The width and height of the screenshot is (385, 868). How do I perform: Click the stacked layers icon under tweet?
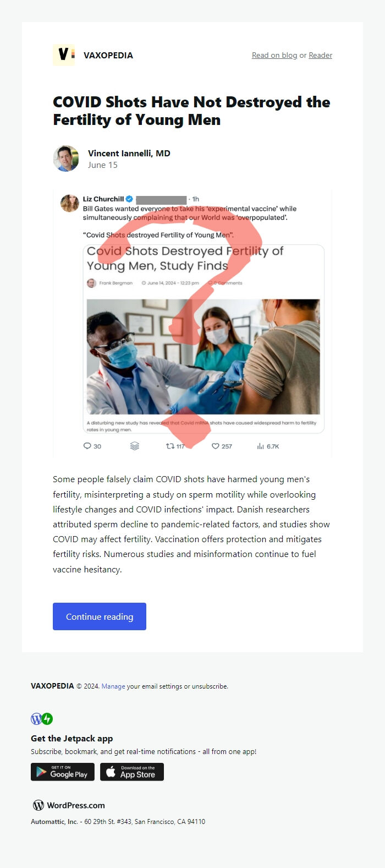[134, 446]
